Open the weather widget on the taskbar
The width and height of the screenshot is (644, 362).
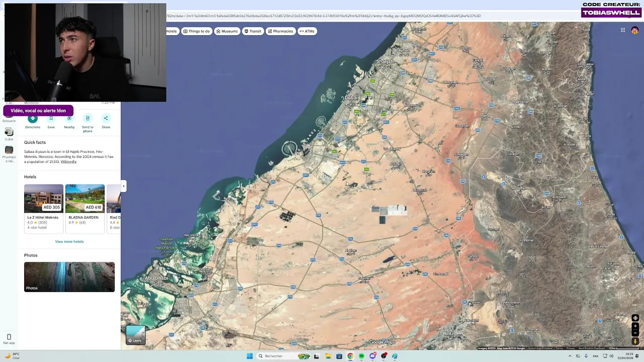coord(12,356)
